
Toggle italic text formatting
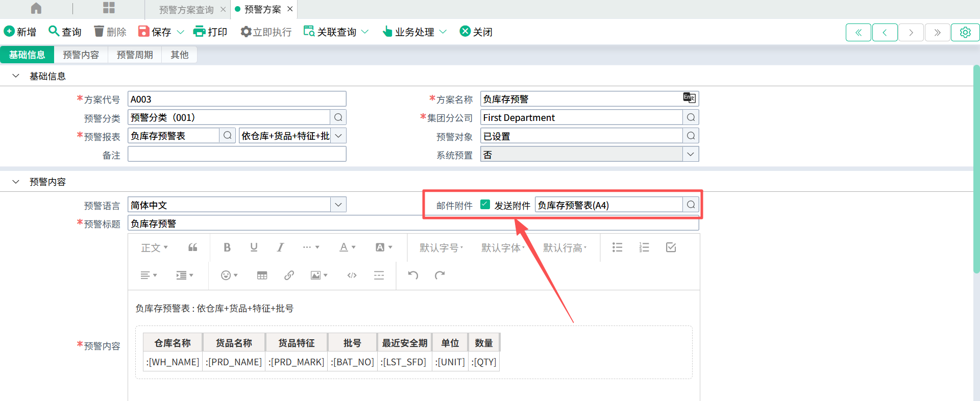coord(280,247)
